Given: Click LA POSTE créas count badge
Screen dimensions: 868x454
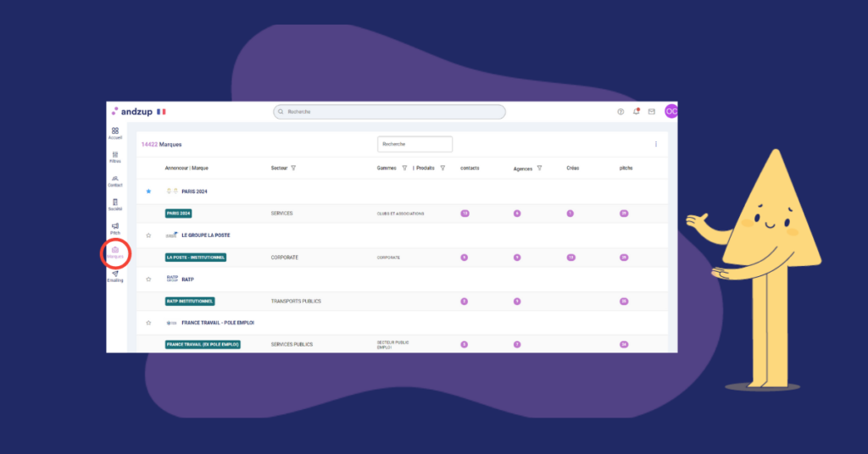Looking at the screenshot, I should click(570, 257).
